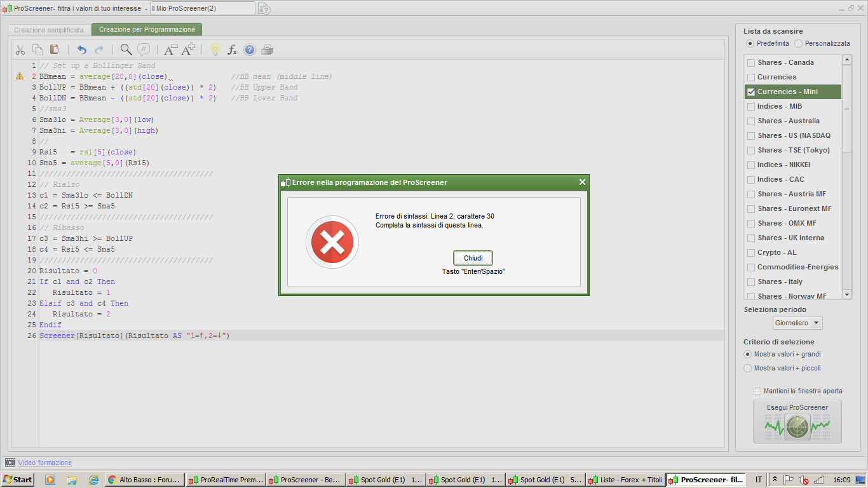Click the film icon beside Video formazione
This screenshot has width=868, height=488.
[10, 463]
